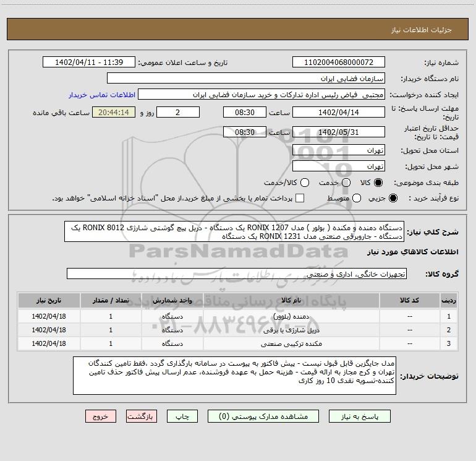
Task: Click the بازگشت back button
Action: [x=142, y=416]
